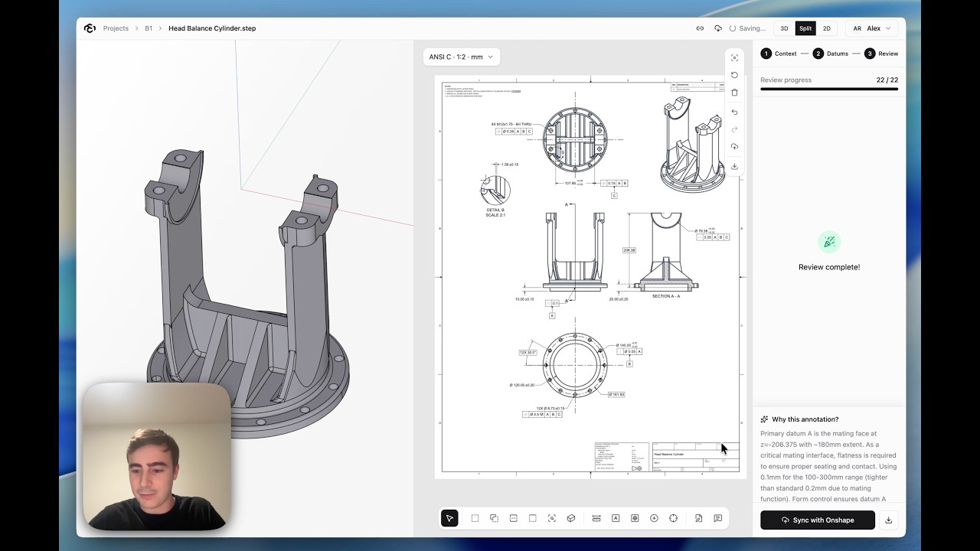Click download icon in vertical drawing toolbar
The image size is (980, 551).
[x=734, y=166]
